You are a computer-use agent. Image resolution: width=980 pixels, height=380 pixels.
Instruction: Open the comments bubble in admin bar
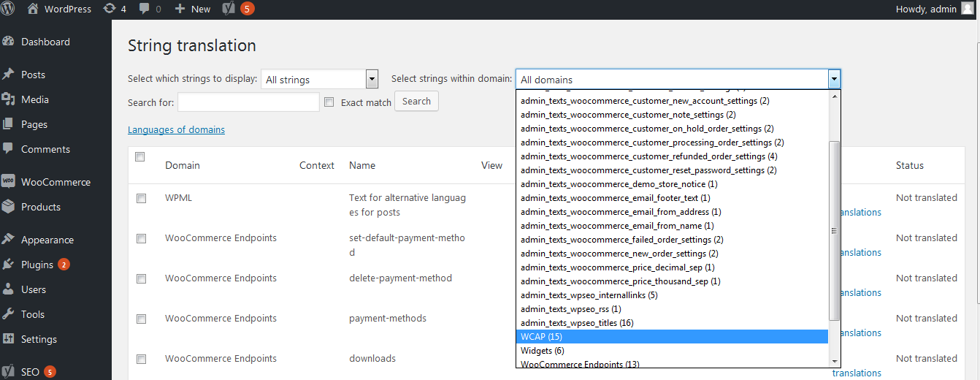pos(145,9)
